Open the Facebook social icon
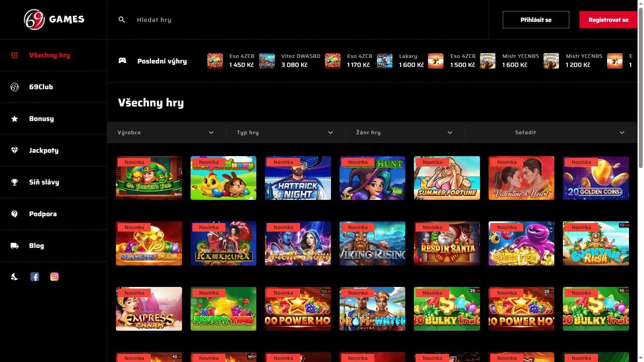The image size is (644, 362). pyautogui.click(x=34, y=276)
